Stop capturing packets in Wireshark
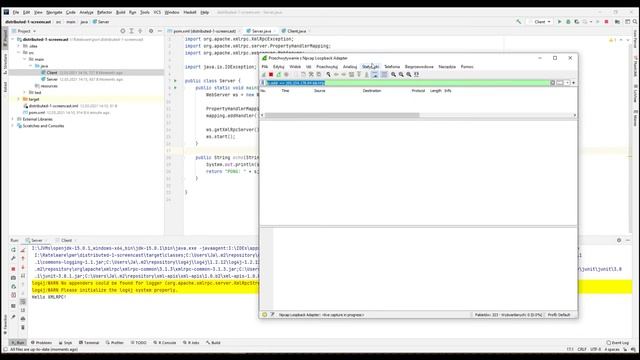Screen dimensions: 640x360 271,75
